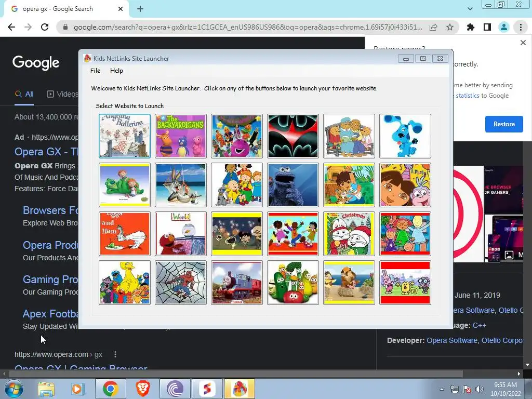The height and width of the screenshot is (399, 532).
Task: Open the Opera GX ad link
Action: (46, 152)
